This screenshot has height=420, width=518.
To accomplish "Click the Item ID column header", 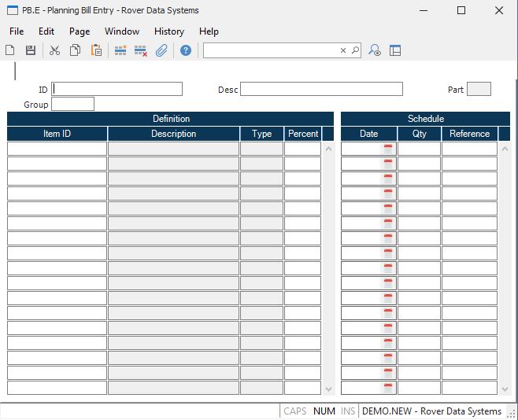I will pyautogui.click(x=57, y=134).
